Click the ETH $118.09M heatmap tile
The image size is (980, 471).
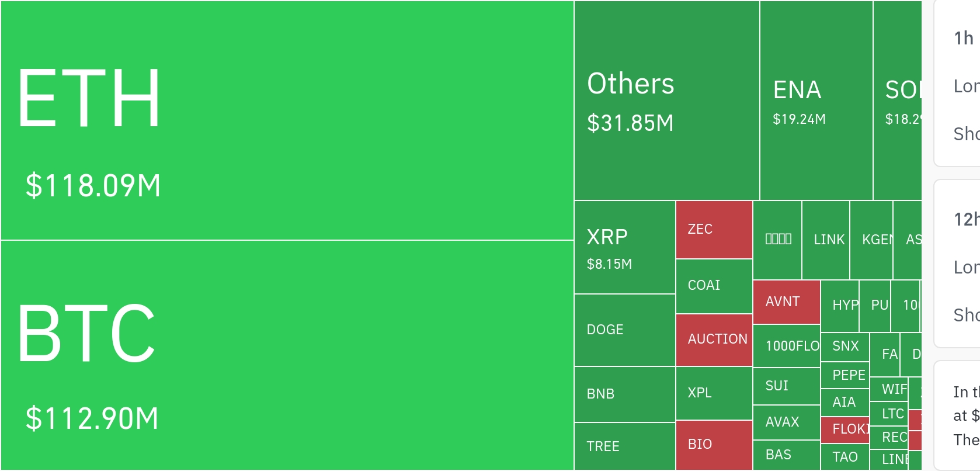tap(287, 120)
